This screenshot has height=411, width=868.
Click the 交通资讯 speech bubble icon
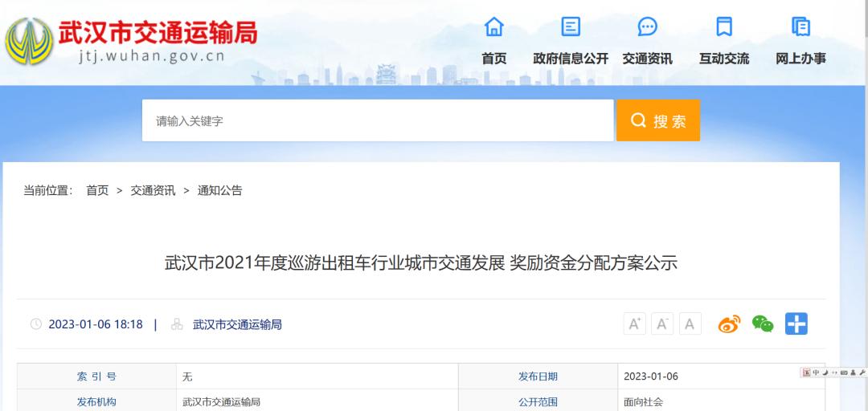tap(647, 26)
